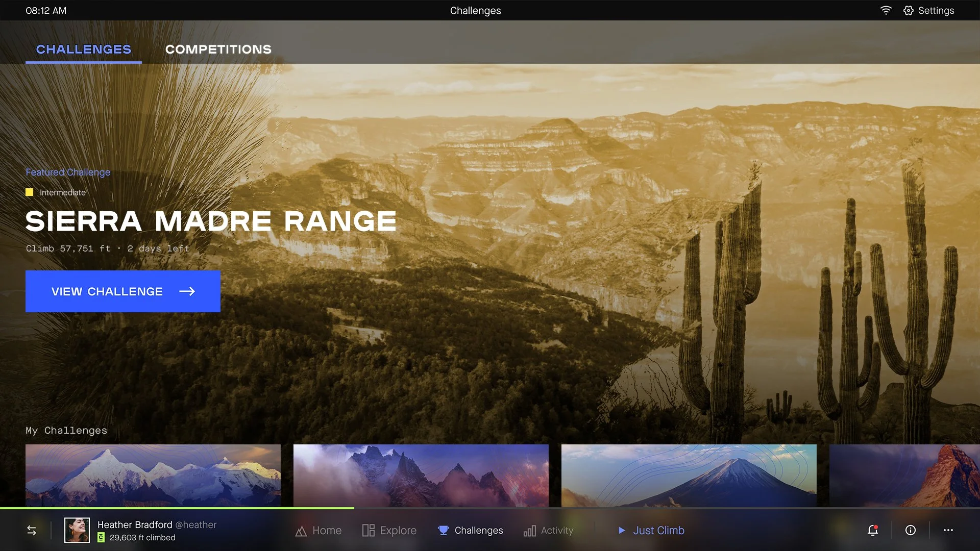
Task: Click the green climb progress bar
Action: point(177,508)
